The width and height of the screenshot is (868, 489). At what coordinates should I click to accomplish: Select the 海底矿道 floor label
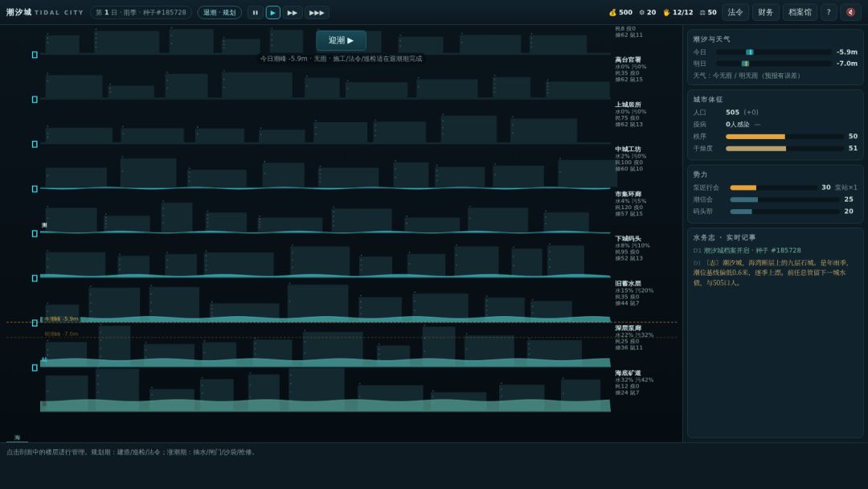coord(628,373)
